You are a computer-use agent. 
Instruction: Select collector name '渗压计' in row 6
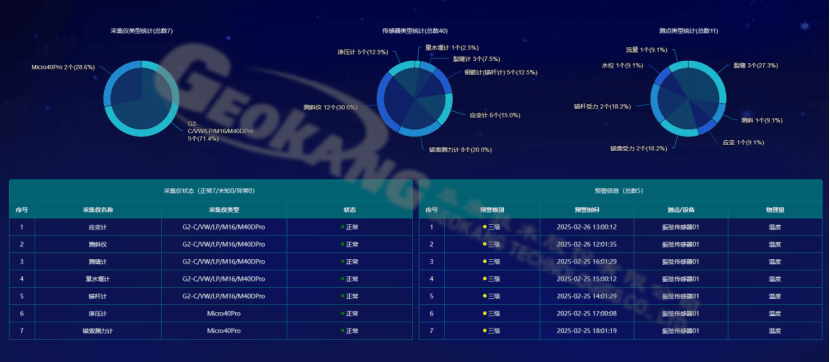point(97,313)
